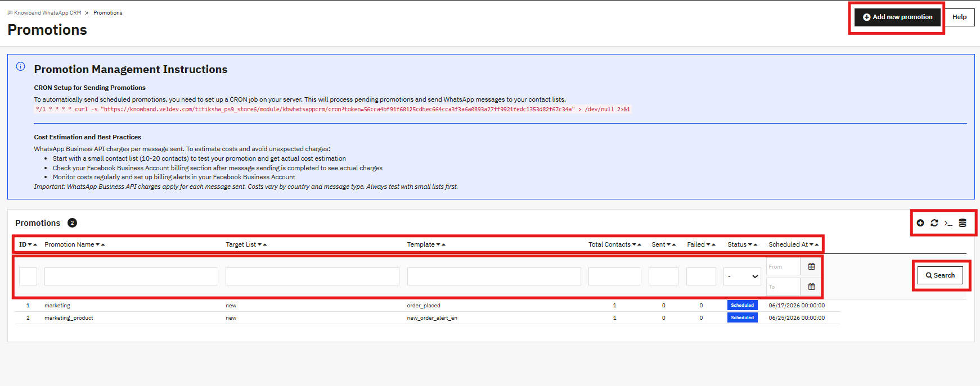Click Target List value for marketing_product
The image size is (980, 386).
pyautogui.click(x=231, y=318)
